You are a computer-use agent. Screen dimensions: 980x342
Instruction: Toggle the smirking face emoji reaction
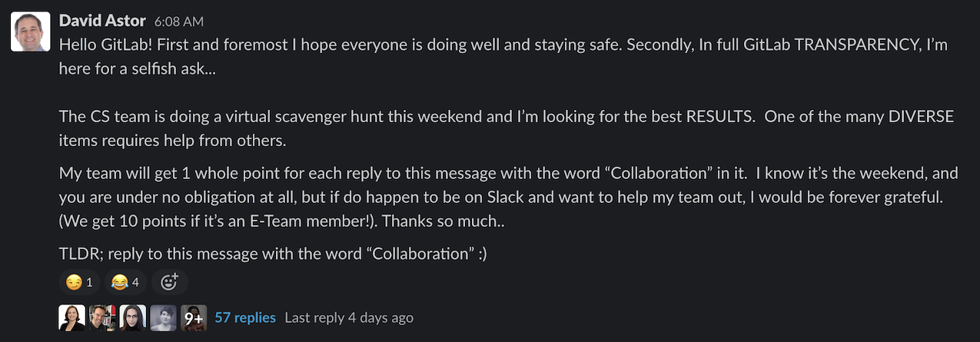(x=80, y=282)
